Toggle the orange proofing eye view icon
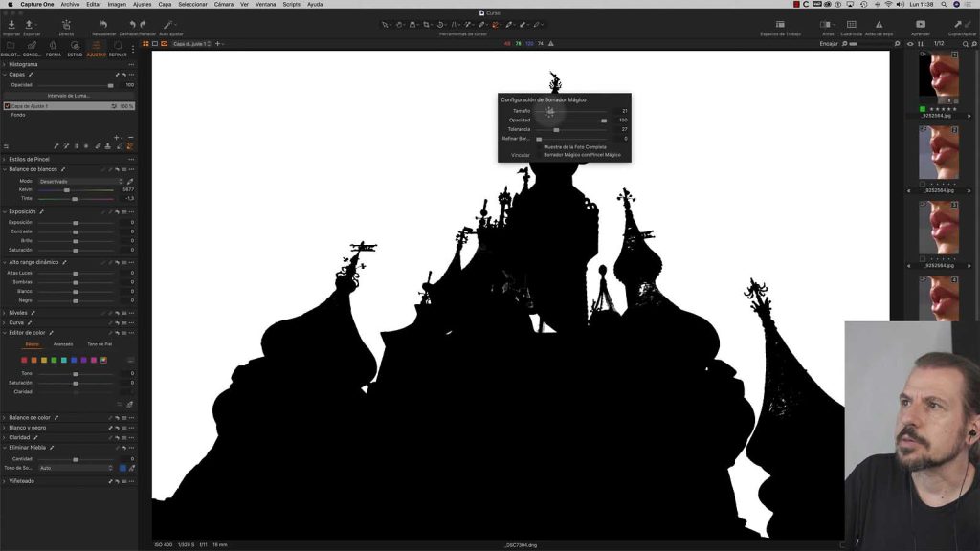Image resolution: width=980 pixels, height=551 pixels. (165, 44)
